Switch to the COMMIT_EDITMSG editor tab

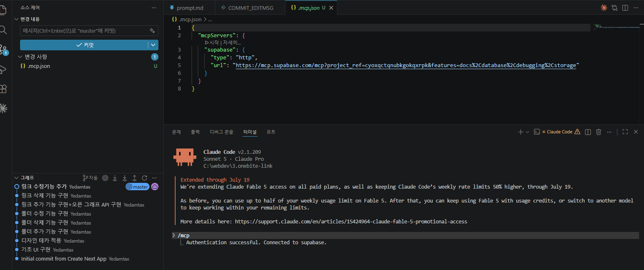251,8
